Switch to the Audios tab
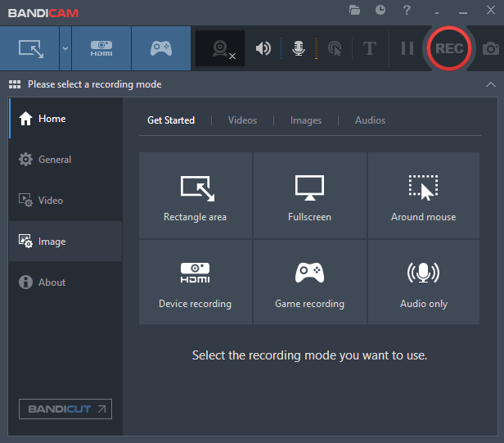 tap(370, 120)
